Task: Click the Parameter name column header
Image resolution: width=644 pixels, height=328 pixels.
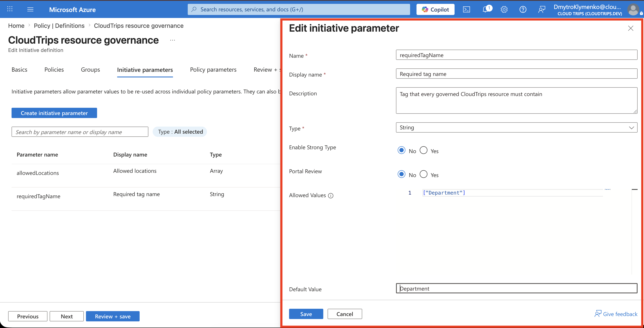Action: click(37, 155)
